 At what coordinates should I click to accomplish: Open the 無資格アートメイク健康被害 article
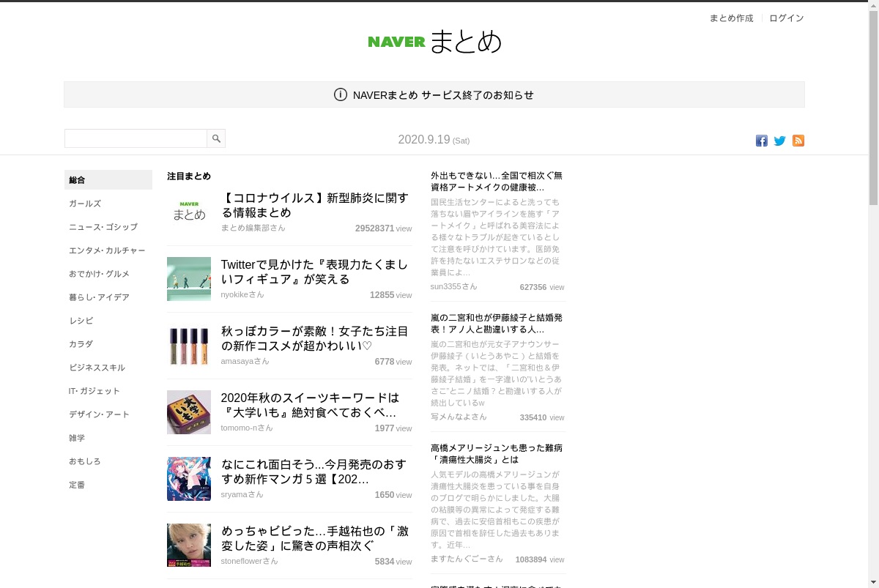497,182
